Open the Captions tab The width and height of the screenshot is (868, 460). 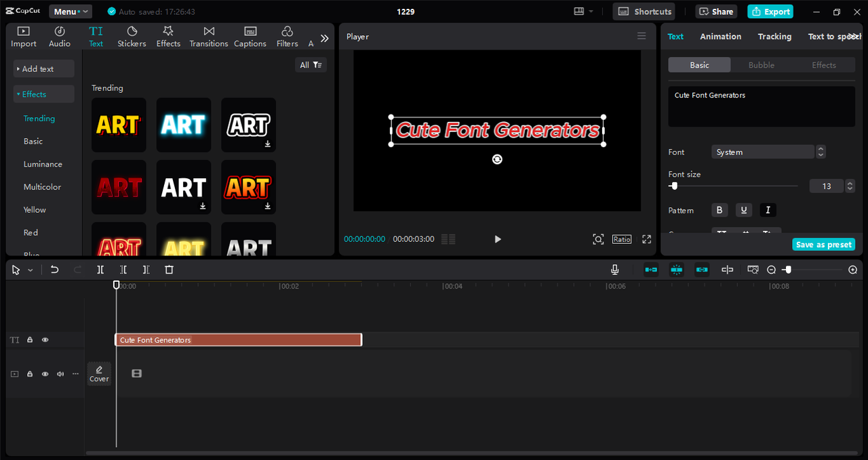(250, 37)
